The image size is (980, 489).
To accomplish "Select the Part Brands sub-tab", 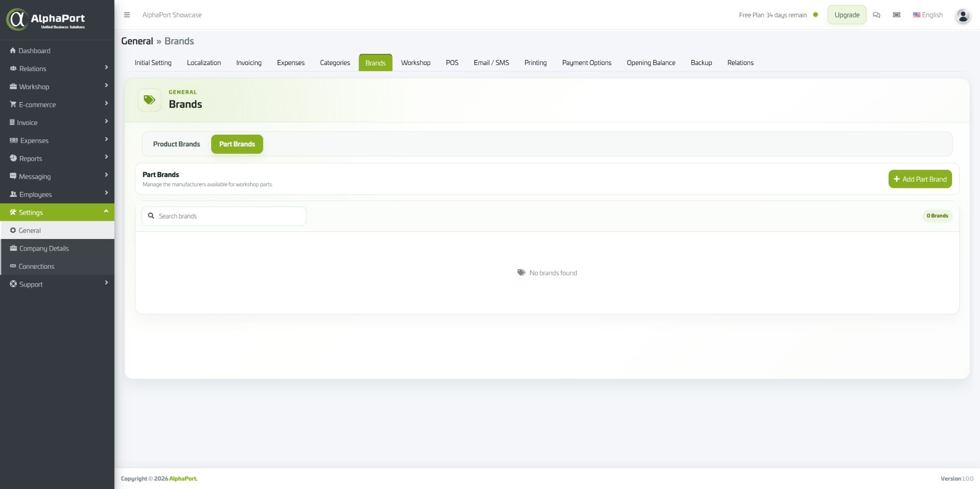I will 237,144.
